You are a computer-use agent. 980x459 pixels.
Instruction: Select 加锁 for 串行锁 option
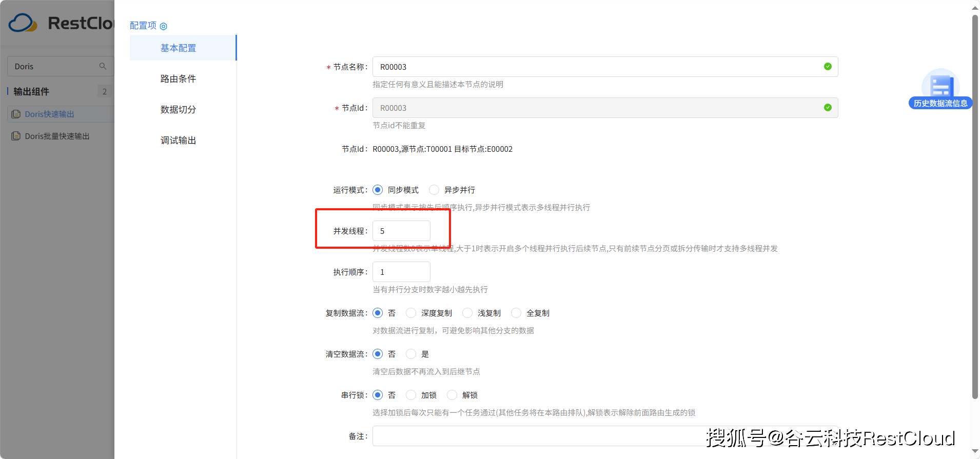[x=411, y=395]
